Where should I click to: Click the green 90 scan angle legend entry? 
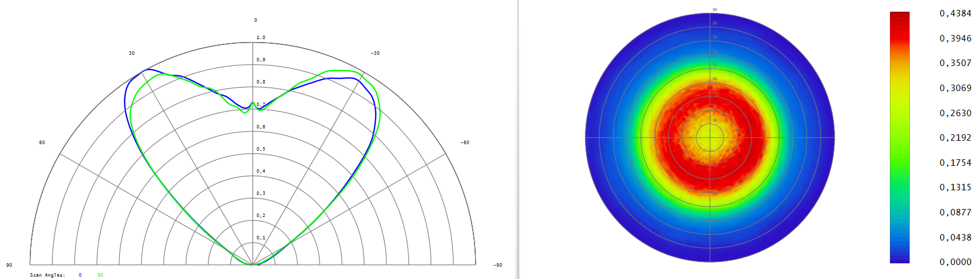coord(101,275)
